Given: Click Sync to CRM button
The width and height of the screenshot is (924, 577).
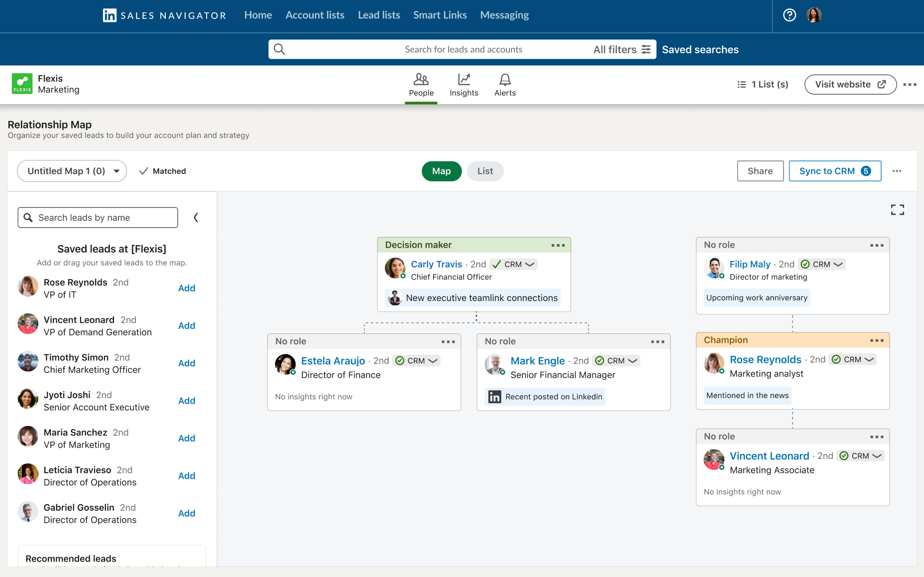Looking at the screenshot, I should (x=835, y=171).
